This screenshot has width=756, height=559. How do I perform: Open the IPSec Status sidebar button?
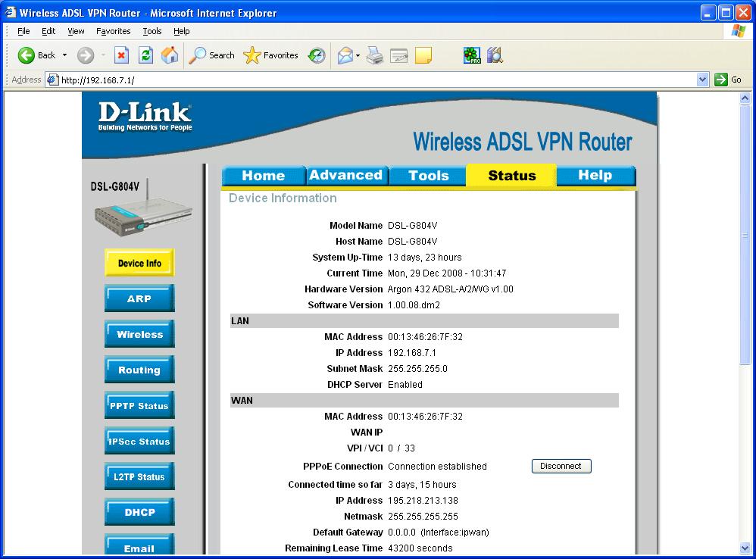click(x=139, y=441)
